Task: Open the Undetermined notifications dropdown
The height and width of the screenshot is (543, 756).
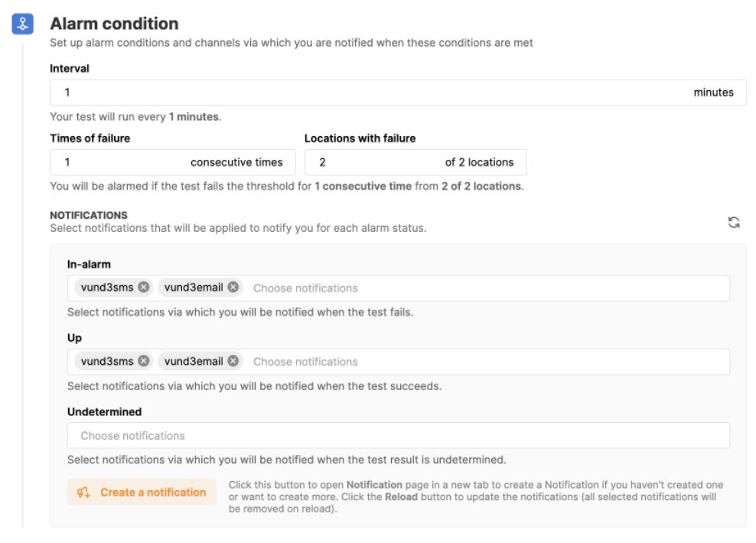Action: pos(398,436)
